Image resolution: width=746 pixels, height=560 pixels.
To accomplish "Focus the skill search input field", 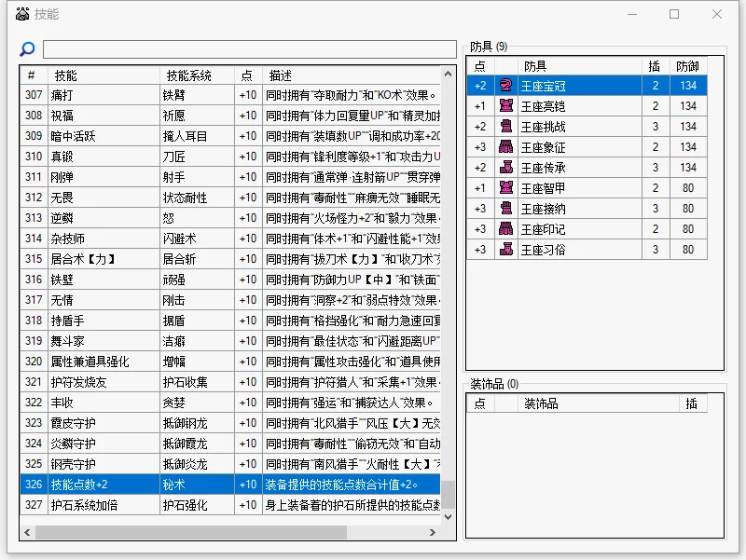I will click(250, 49).
